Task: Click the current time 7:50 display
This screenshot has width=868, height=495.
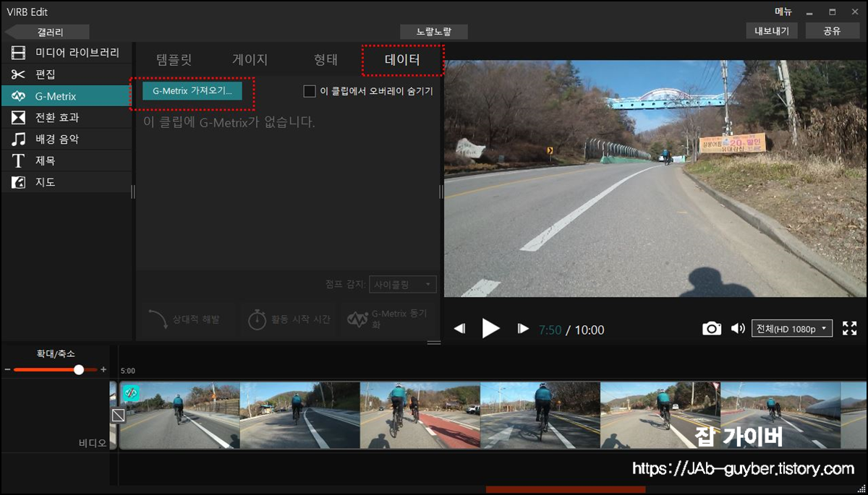Action: click(550, 330)
